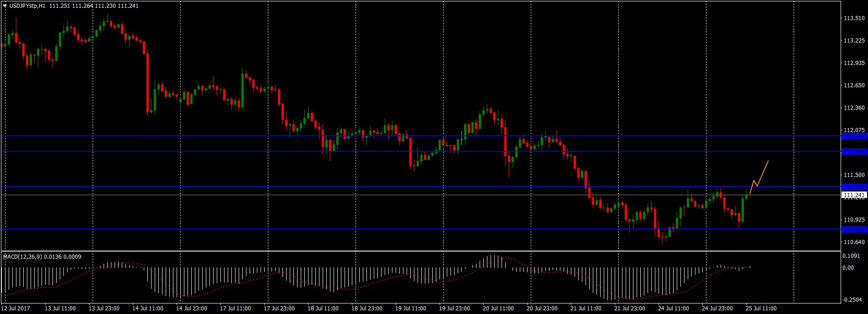The image size is (868, 314).
Task: Select the 112.000 horizontal line price tag
Action: point(854,136)
